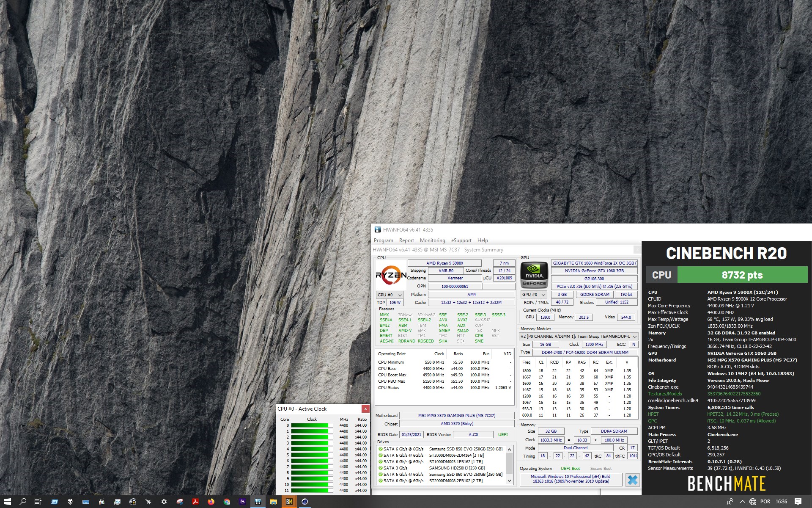The height and width of the screenshot is (508, 812).
Task: Open the clapperboard video app in taskbar
Action: coord(101,502)
